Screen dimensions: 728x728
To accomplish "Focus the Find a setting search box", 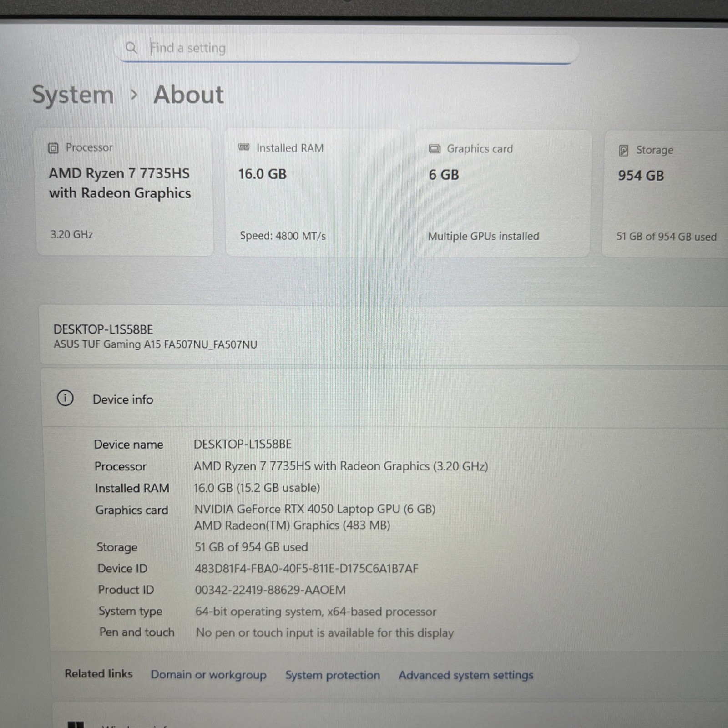I will (x=346, y=48).
